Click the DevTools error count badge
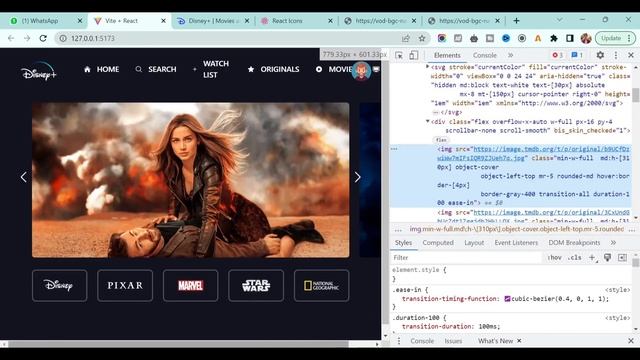The height and width of the screenshot is (360, 640). (558, 55)
